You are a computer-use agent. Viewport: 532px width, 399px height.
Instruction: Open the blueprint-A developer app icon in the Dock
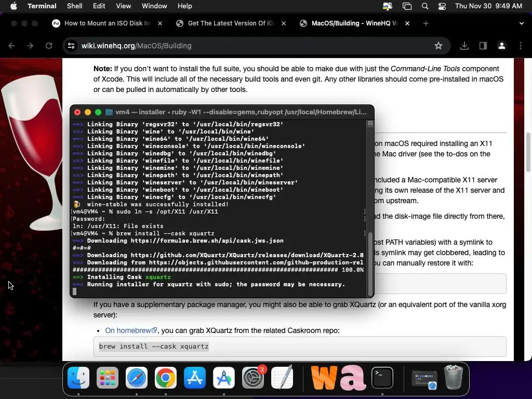coord(224,378)
